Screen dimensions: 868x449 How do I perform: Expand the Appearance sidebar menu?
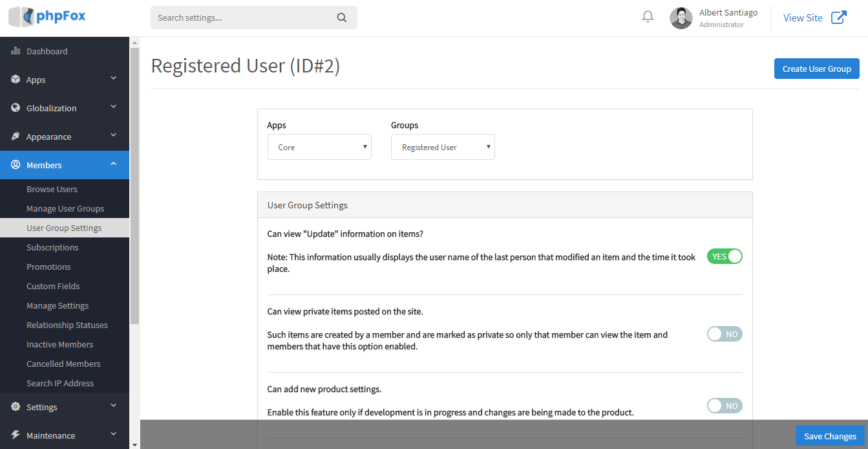(x=65, y=137)
